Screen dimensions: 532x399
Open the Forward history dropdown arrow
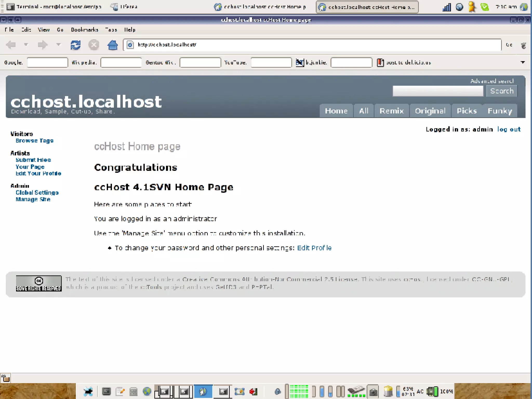click(59, 45)
